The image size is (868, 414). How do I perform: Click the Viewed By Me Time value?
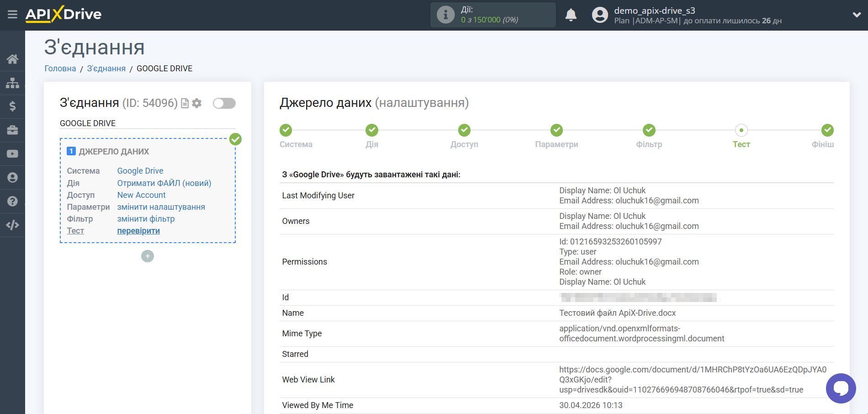[591, 405]
